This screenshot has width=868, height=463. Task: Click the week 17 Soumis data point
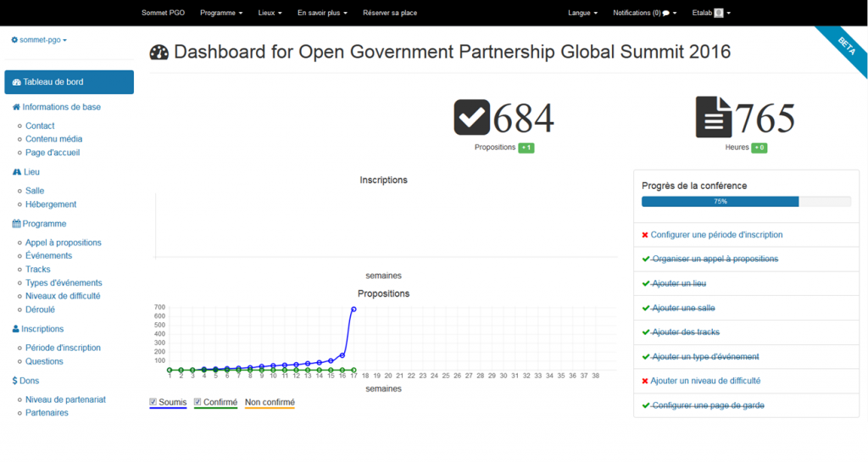point(353,310)
